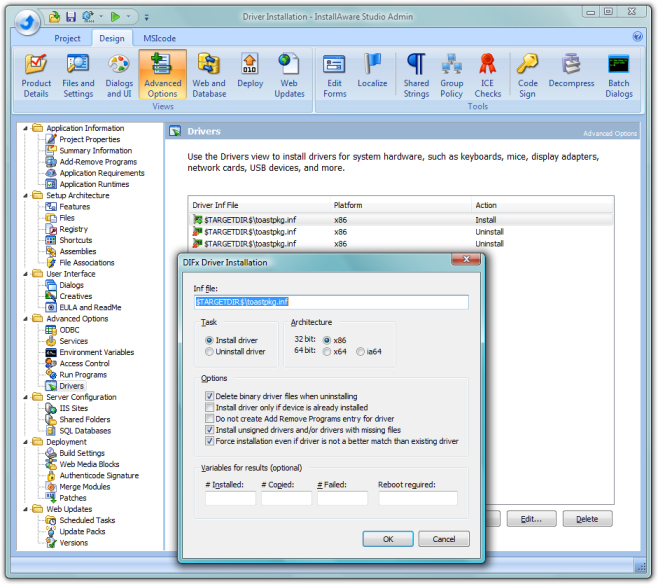658x584 pixels.
Task: Click OK in DIFx Driver Installation dialog
Action: 388,539
